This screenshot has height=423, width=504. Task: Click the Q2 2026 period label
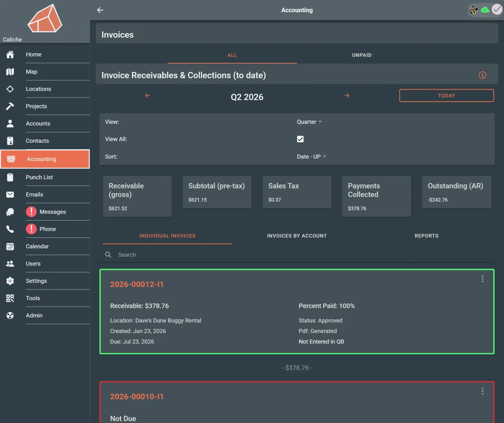(x=247, y=97)
